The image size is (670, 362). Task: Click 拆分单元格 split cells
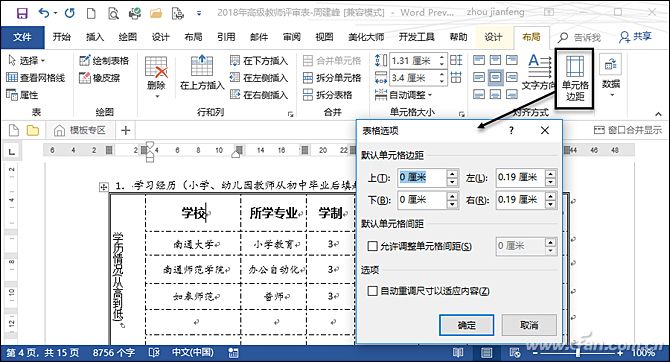tap(332, 77)
